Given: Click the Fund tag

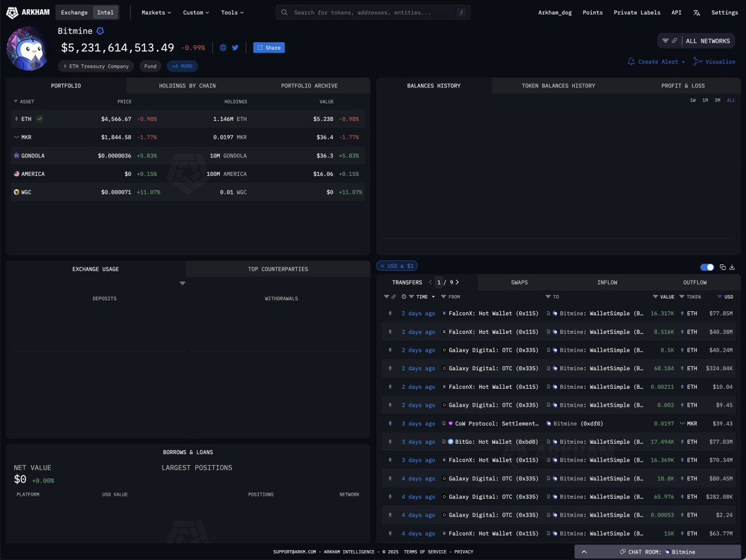Looking at the screenshot, I should [x=151, y=66].
